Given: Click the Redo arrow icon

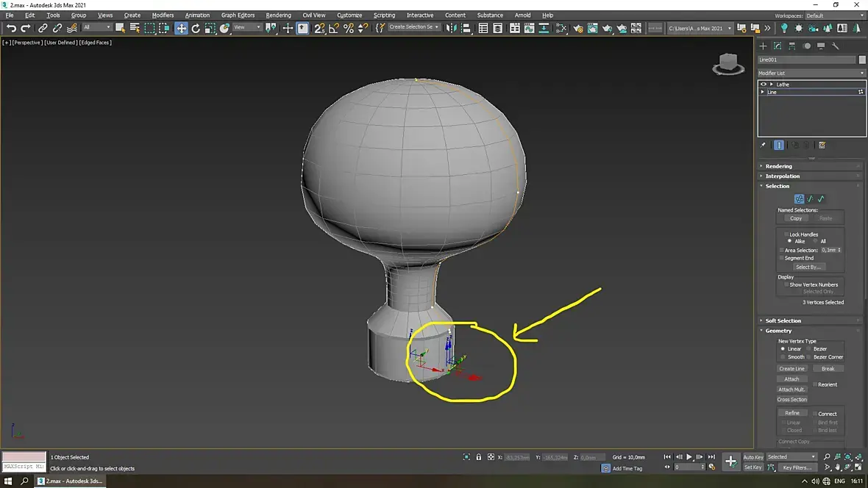Looking at the screenshot, I should coord(26,28).
